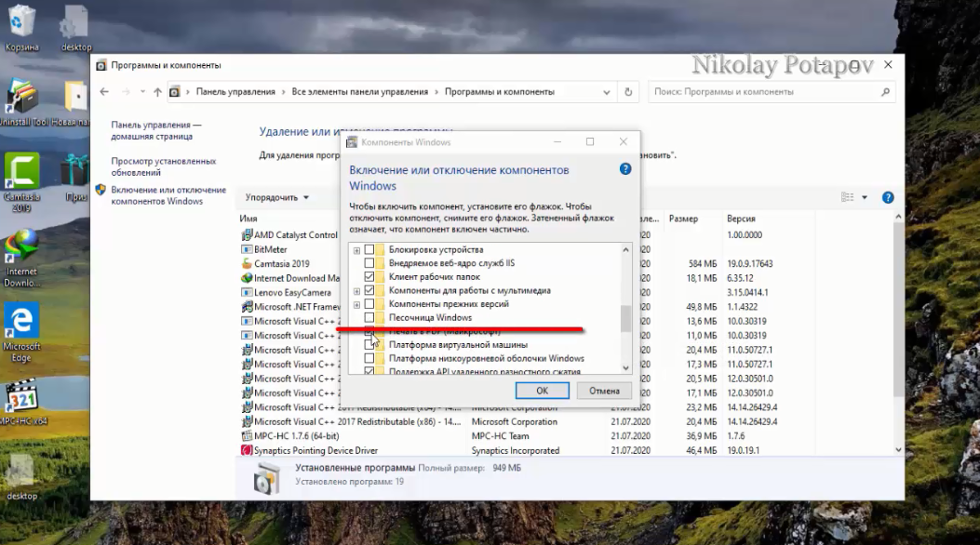The height and width of the screenshot is (545, 980).
Task: Open the recent locations dropdown arrow
Action: click(142, 92)
